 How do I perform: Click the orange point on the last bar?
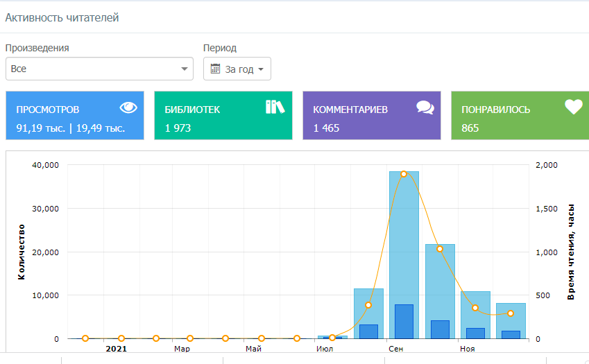(x=511, y=313)
